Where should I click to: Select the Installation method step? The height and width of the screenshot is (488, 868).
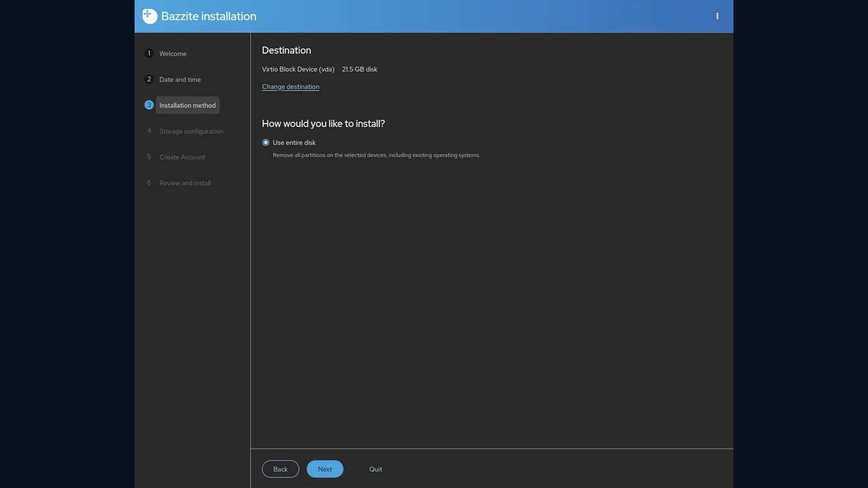click(188, 105)
